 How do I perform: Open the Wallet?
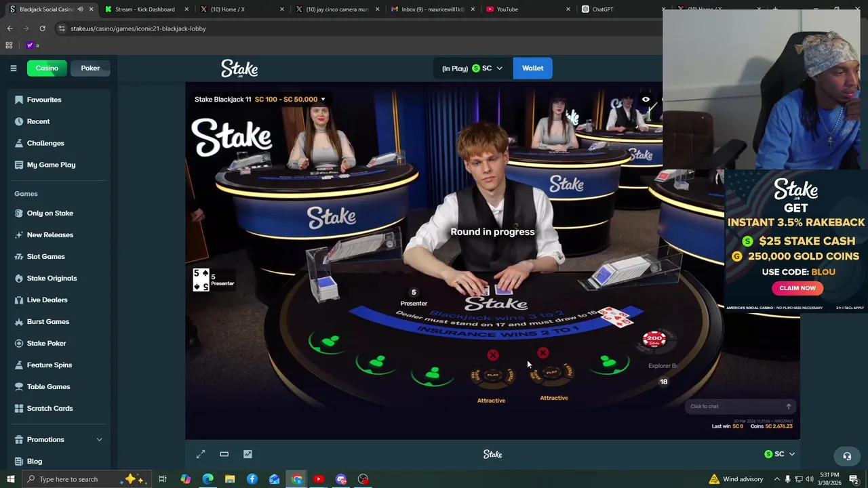[x=532, y=68]
